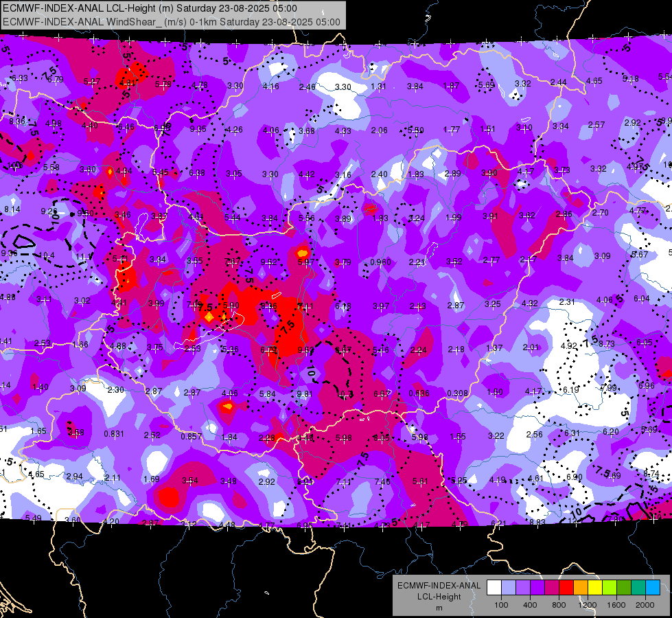Click the WindShear 0-1km title line
Viewport: 672px width, 618px height.
pyautogui.click(x=172, y=22)
